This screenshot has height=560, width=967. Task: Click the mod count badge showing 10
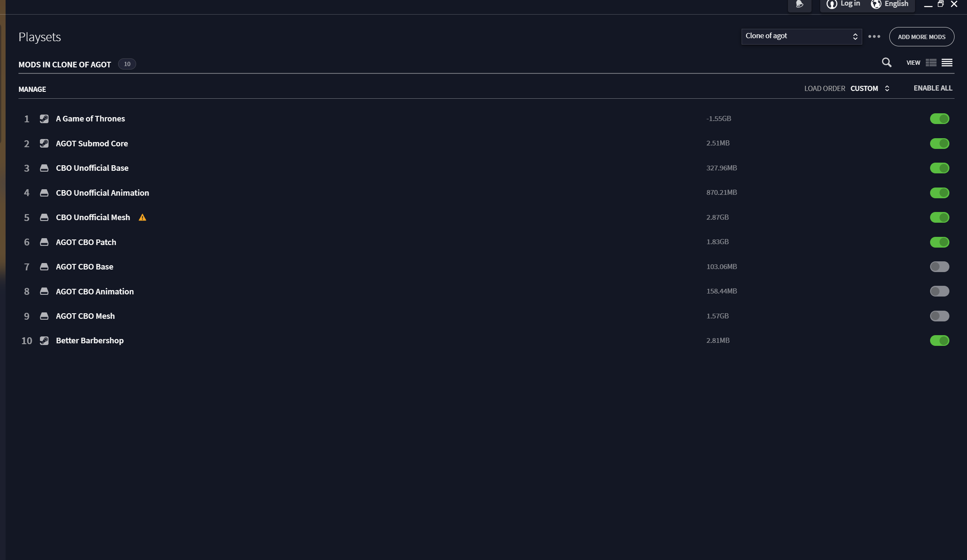(127, 64)
